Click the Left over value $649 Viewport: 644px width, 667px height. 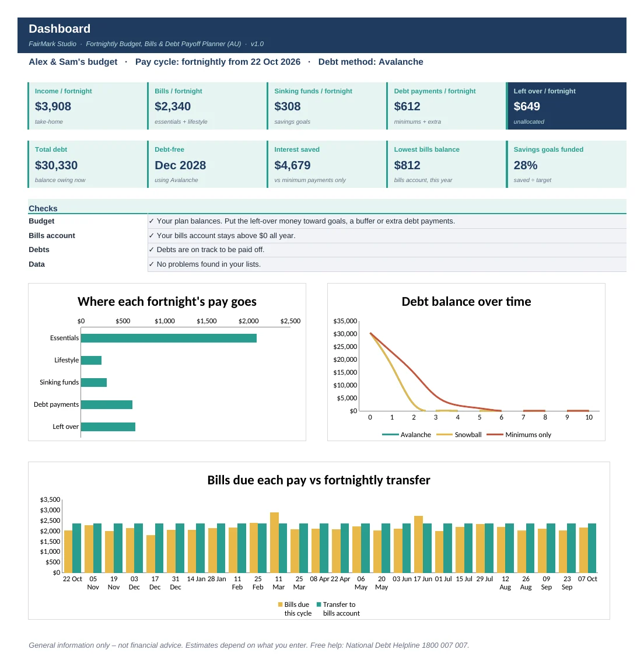tap(527, 106)
